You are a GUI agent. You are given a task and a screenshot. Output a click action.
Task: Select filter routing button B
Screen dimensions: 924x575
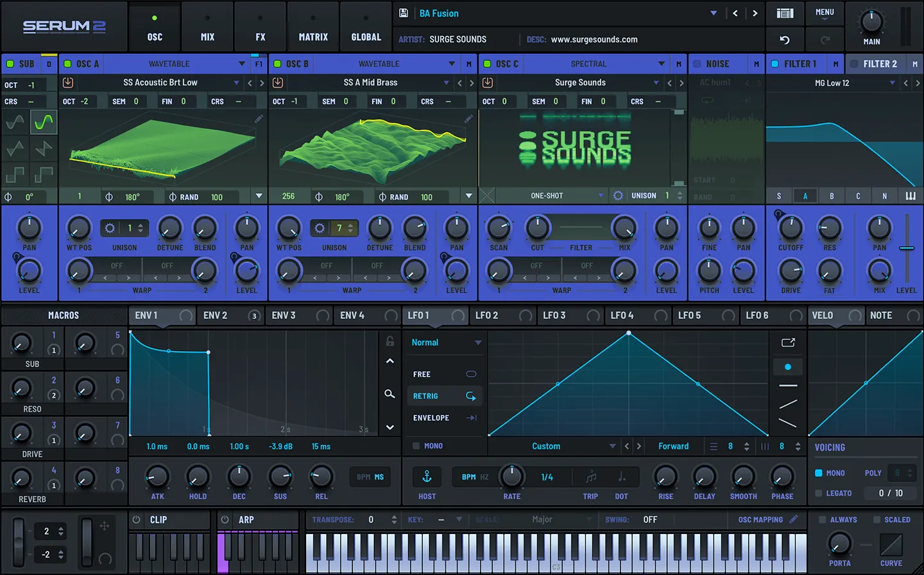point(832,196)
